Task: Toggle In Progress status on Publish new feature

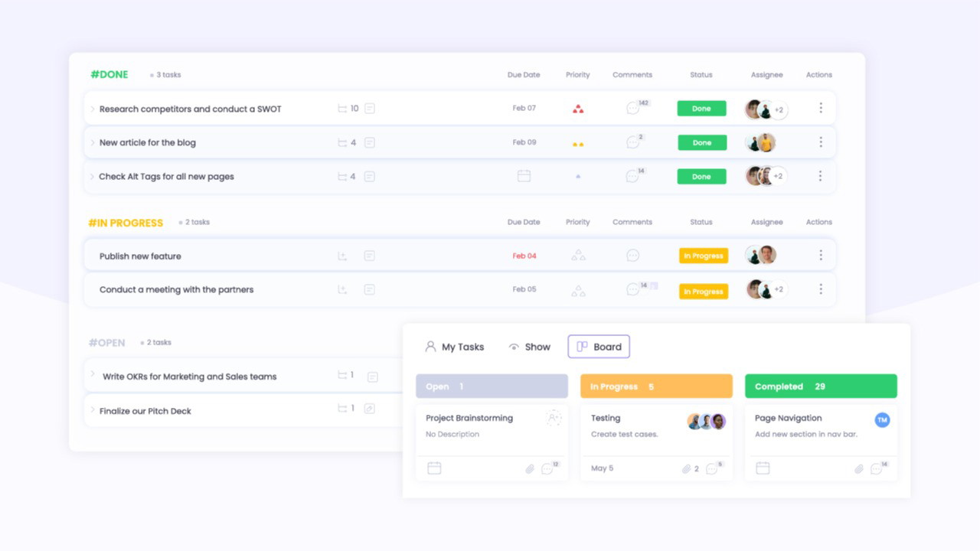Action: tap(703, 256)
